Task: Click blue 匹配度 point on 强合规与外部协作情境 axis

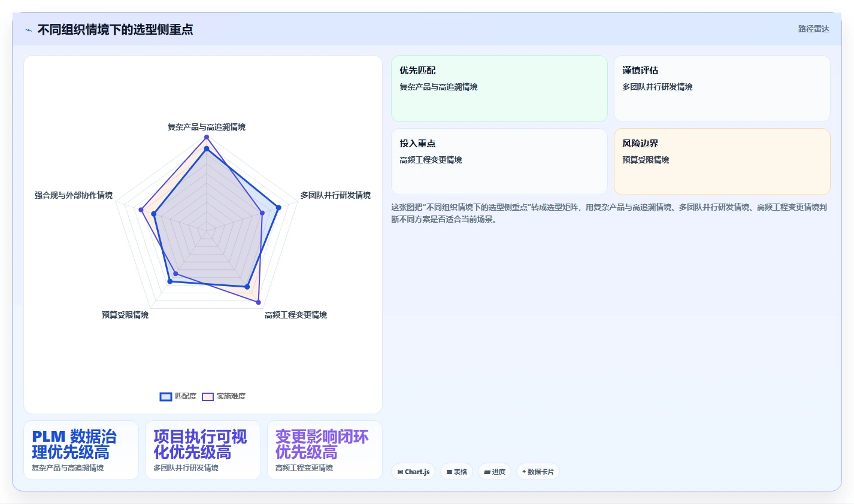Action: pyautogui.click(x=155, y=214)
